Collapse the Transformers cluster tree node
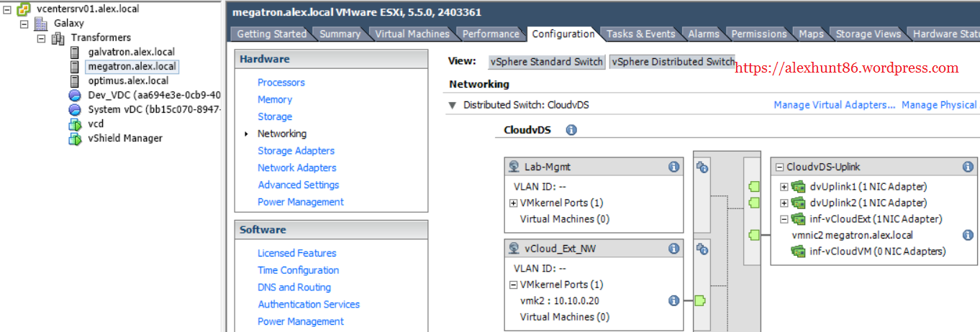The height and width of the screenshot is (332, 980). (x=42, y=37)
